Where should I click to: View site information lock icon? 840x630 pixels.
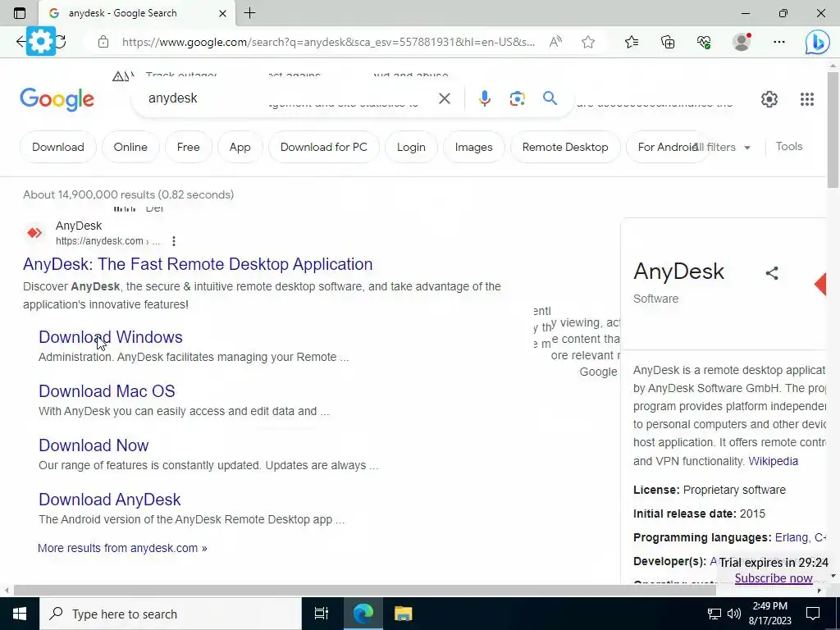pos(103,42)
